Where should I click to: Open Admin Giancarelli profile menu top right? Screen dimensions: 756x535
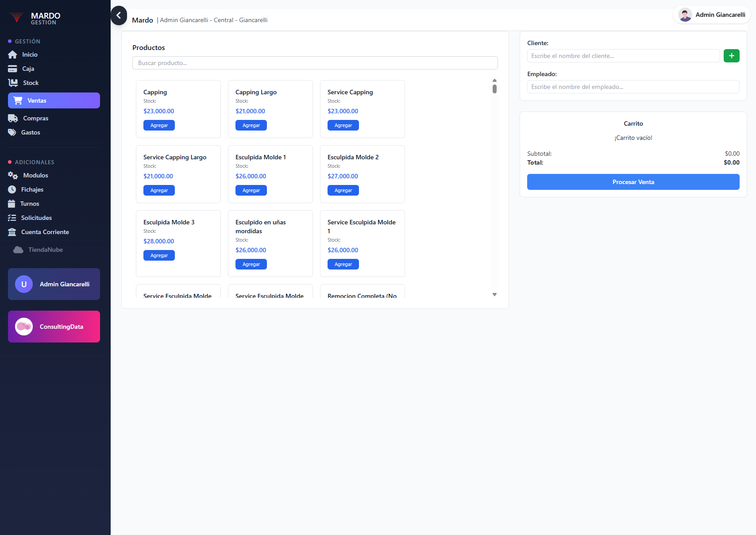pyautogui.click(x=712, y=15)
